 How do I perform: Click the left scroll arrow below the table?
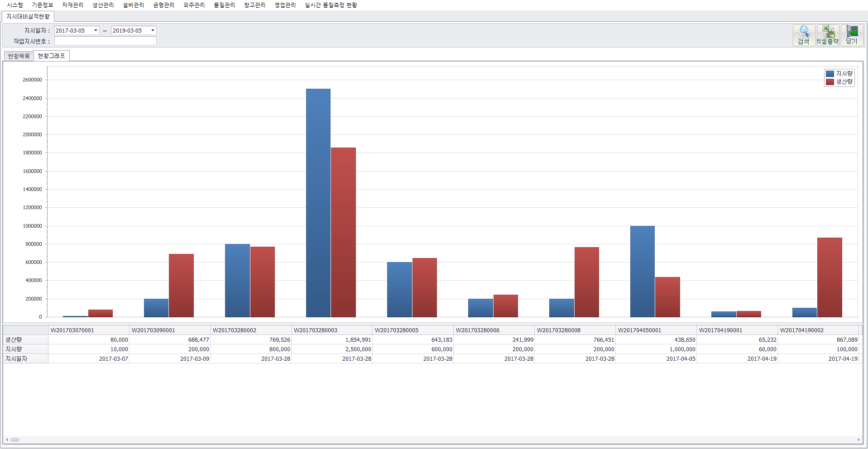pyautogui.click(x=7, y=439)
